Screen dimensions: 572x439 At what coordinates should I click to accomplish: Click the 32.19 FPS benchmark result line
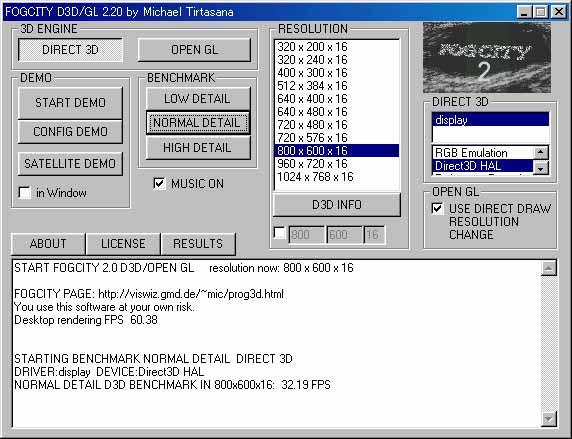172,385
